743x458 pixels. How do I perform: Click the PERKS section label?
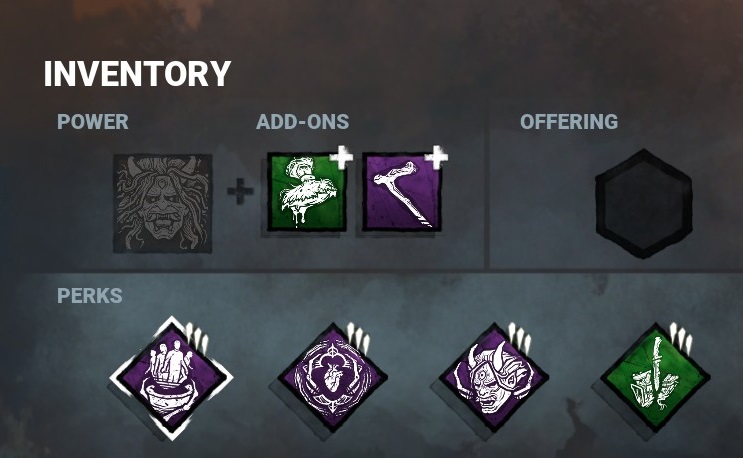click(90, 296)
